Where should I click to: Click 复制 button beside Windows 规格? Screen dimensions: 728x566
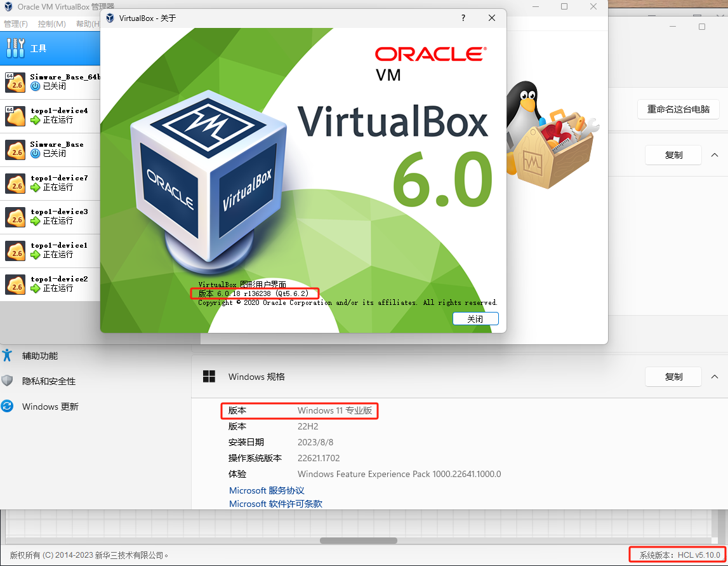tap(673, 377)
